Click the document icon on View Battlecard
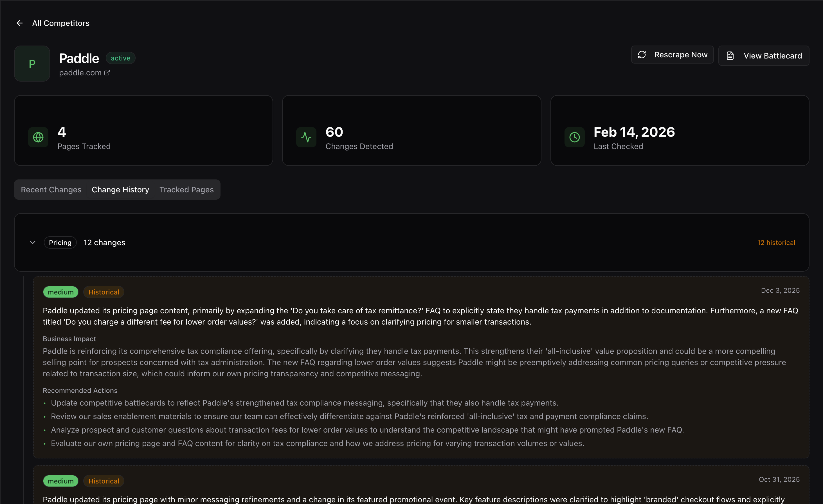Screen dimensions: 823x504 tap(730, 55)
